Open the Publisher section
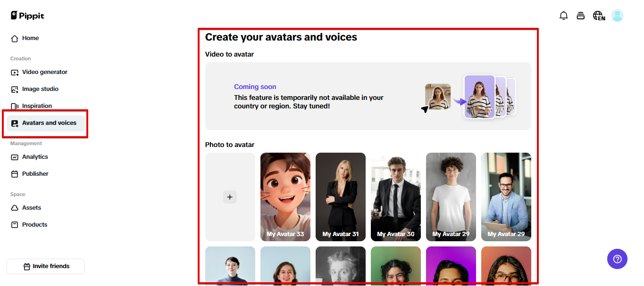Screen dimensions: 644x286 point(35,173)
